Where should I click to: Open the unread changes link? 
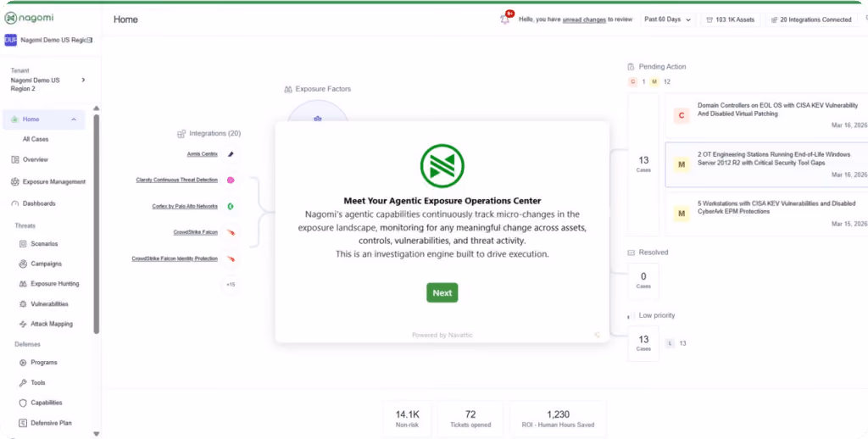tap(584, 19)
